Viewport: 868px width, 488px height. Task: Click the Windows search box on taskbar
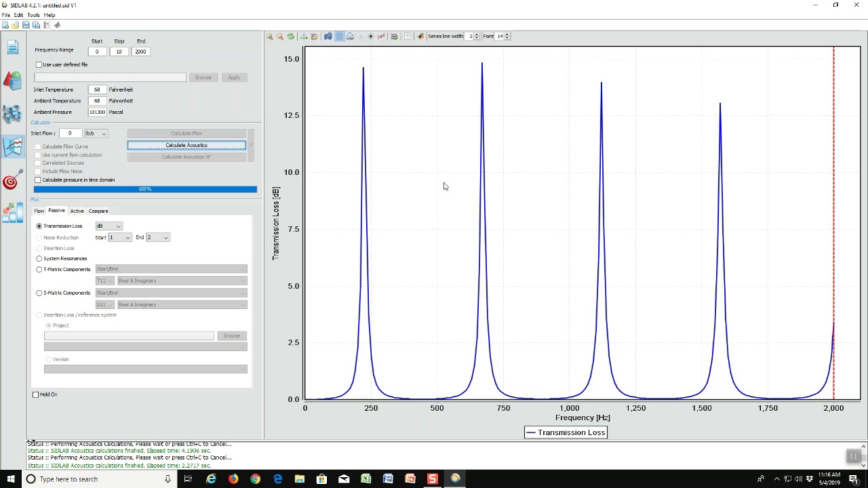98,479
